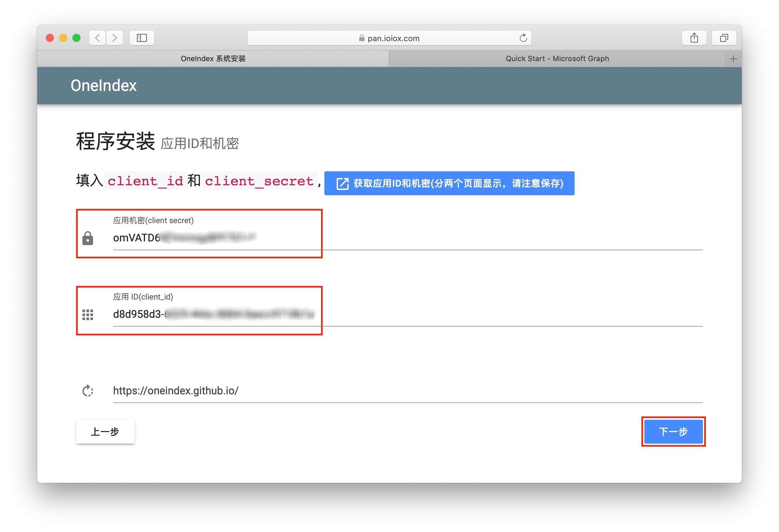The image size is (779, 532).
Task: Click the redirect refresh icon beside URL
Action: point(88,391)
